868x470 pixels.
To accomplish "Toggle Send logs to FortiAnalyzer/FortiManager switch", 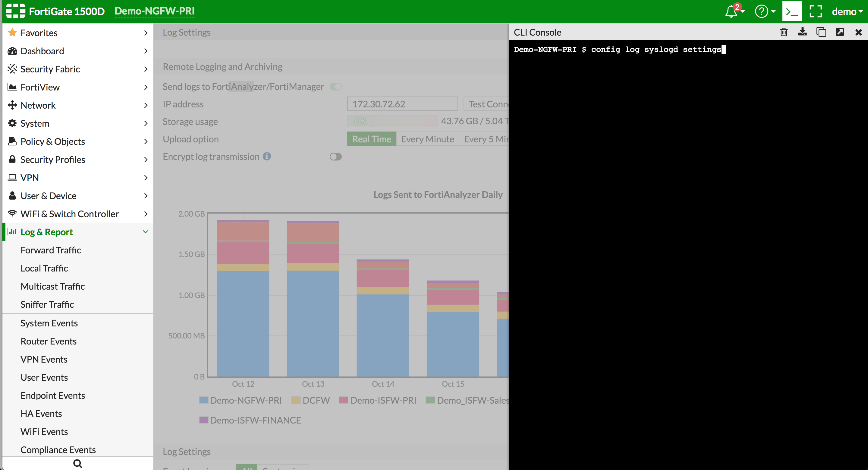I will [x=336, y=87].
